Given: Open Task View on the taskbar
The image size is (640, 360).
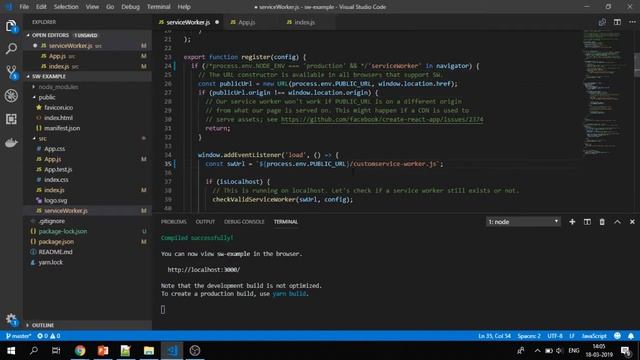Looking at the screenshot, I should [x=56, y=350].
